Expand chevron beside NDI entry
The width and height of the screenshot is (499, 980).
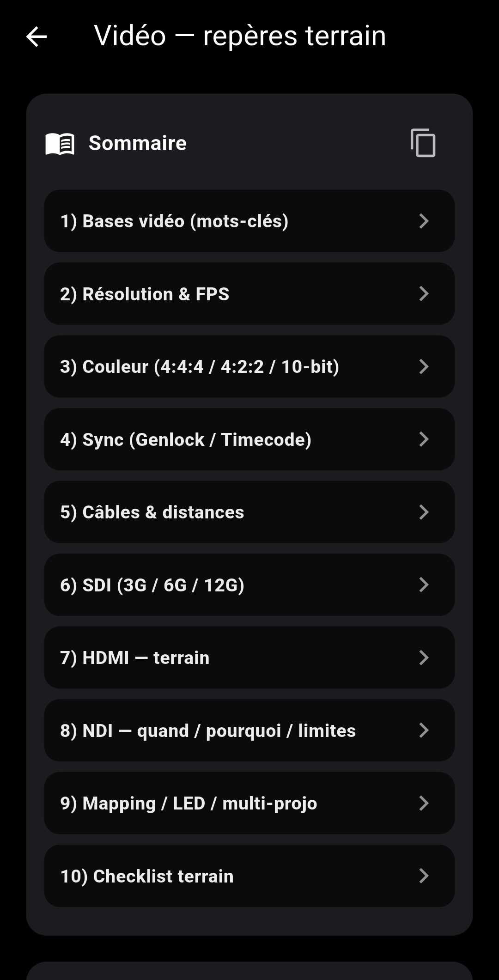click(424, 730)
